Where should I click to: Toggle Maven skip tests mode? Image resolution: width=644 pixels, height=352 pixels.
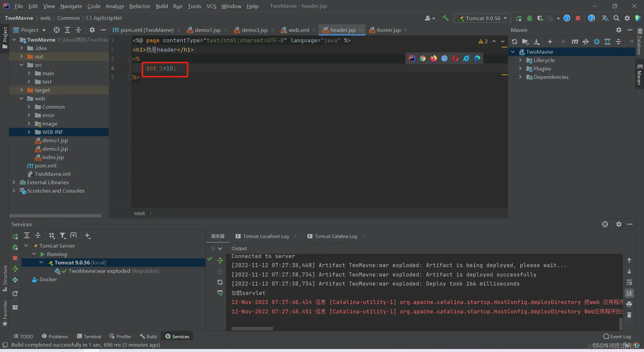tap(597, 42)
